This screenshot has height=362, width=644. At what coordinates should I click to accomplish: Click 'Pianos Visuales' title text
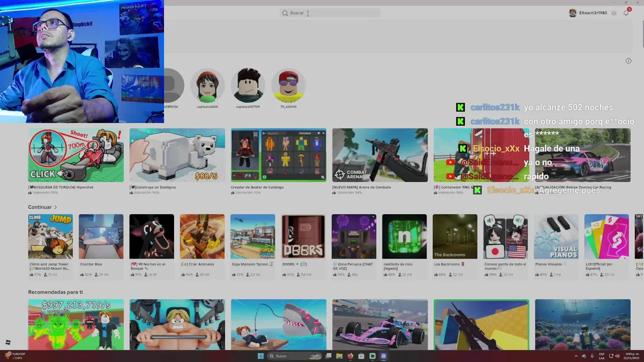click(x=548, y=264)
